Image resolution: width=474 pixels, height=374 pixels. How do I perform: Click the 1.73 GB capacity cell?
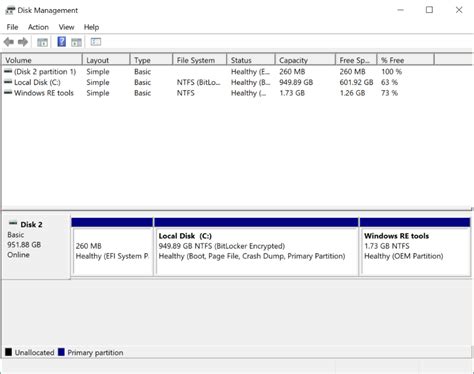click(x=292, y=93)
